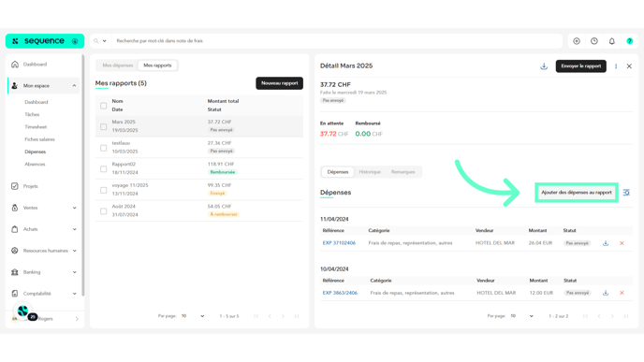644x362 pixels.
Task: Open the search type dropdown arrow
Action: (104, 41)
